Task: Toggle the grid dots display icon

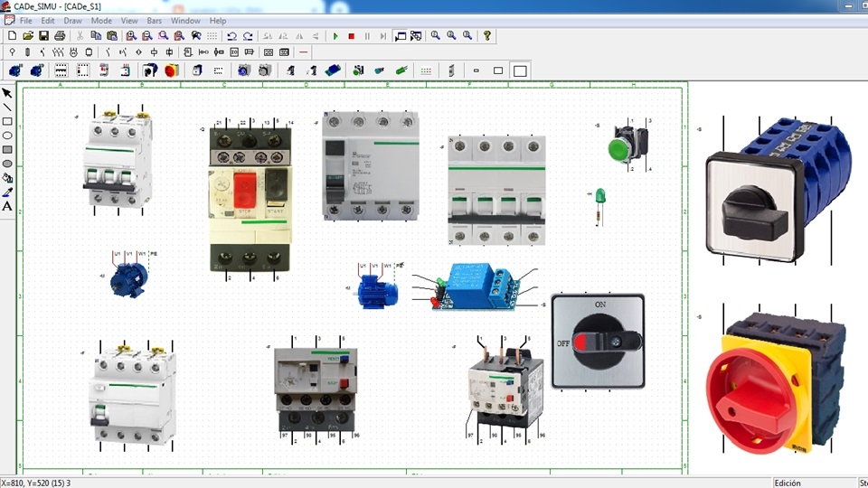Action: pyautogui.click(x=212, y=36)
